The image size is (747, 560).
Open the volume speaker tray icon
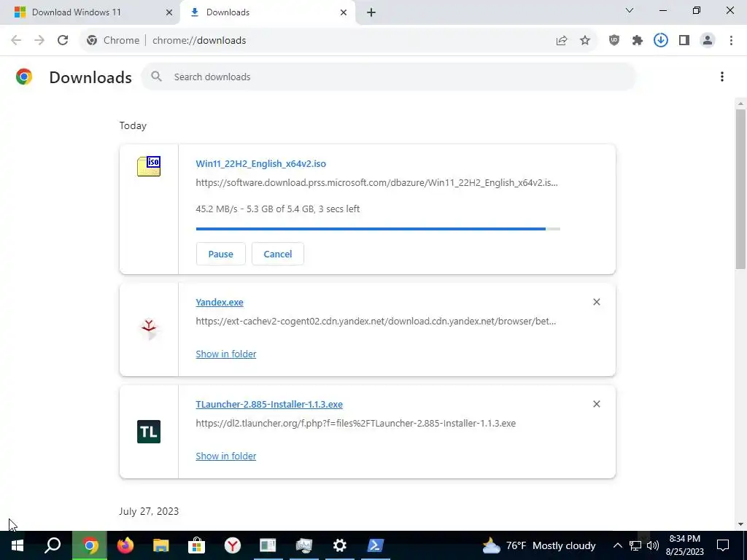point(653,545)
